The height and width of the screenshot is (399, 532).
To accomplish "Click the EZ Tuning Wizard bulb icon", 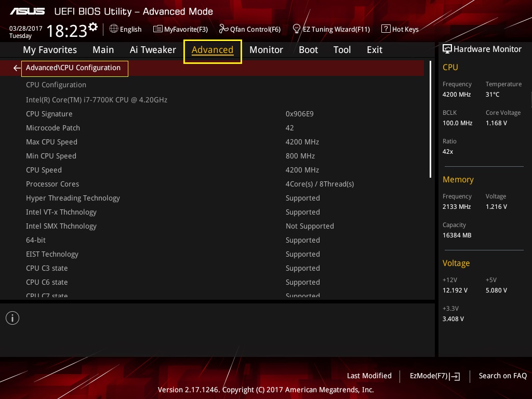I will (296, 29).
